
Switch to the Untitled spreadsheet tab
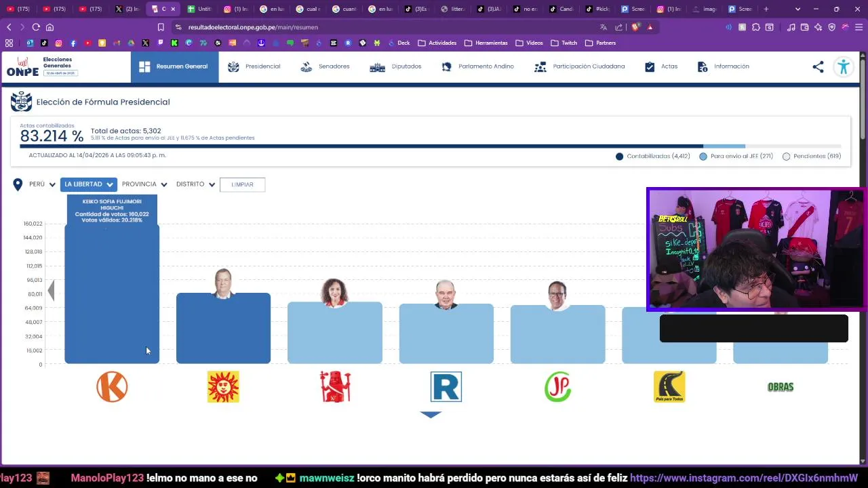(x=199, y=9)
